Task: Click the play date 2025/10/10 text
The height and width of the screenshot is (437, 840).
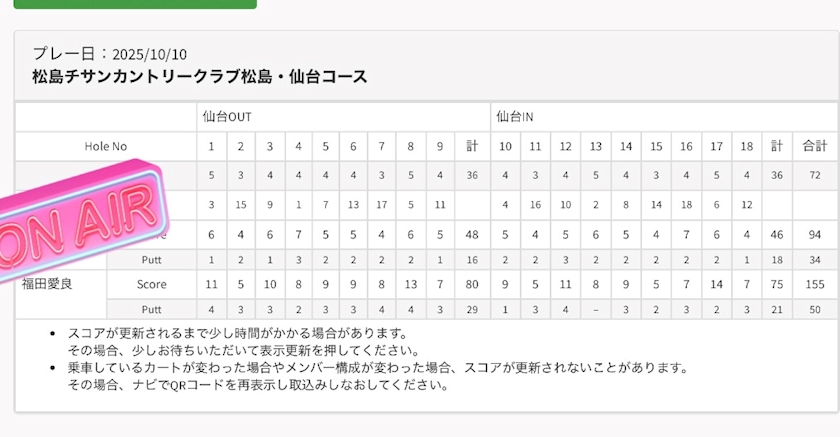Action: [149, 55]
